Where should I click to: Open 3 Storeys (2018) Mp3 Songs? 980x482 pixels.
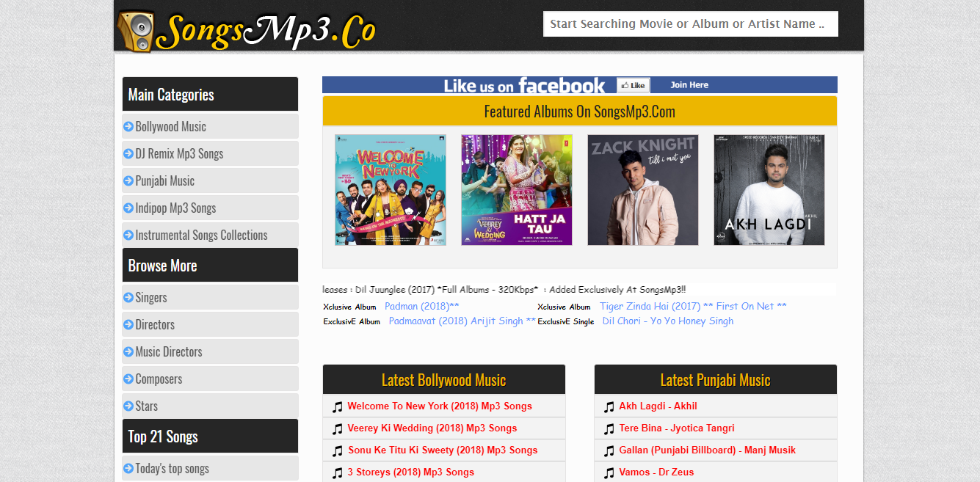[411, 472]
